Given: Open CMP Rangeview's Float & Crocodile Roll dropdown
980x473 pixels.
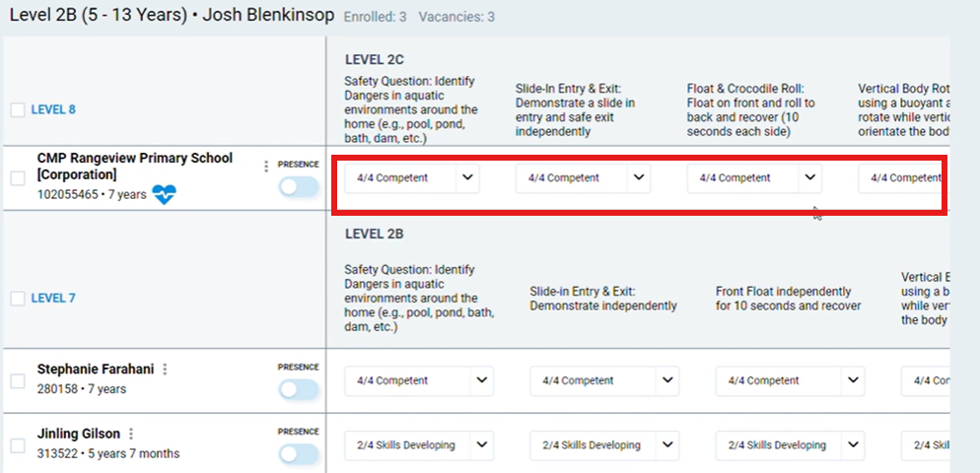Looking at the screenshot, I should (809, 178).
